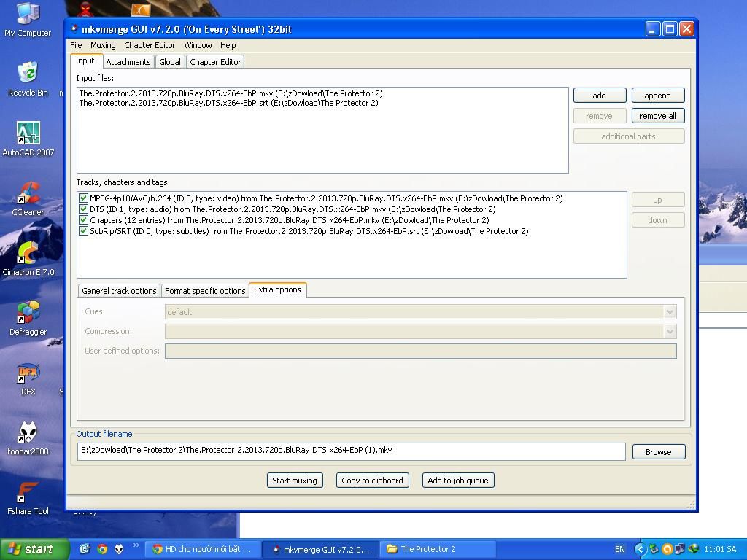Select the .mkv file in Input files list

(231, 93)
